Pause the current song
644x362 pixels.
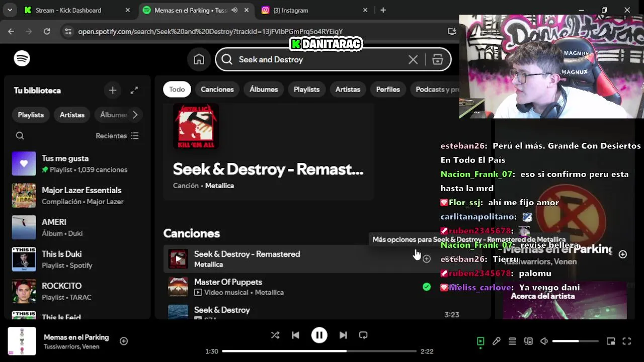pos(319,335)
